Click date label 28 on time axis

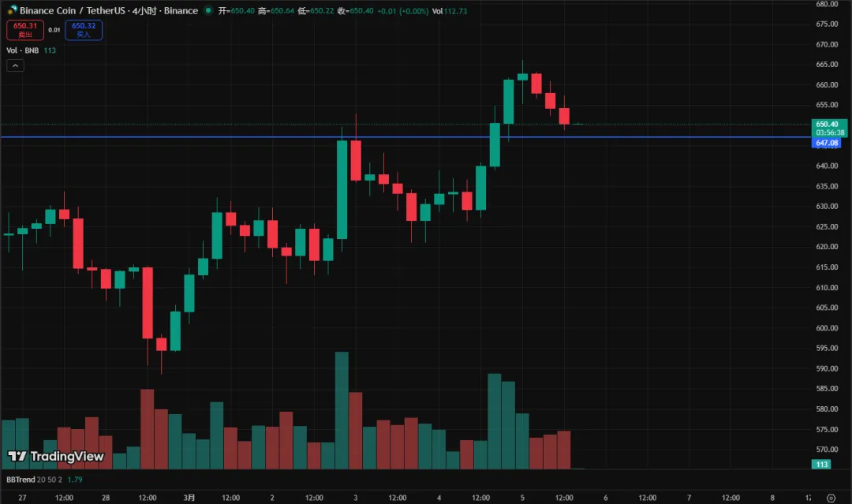(106, 498)
